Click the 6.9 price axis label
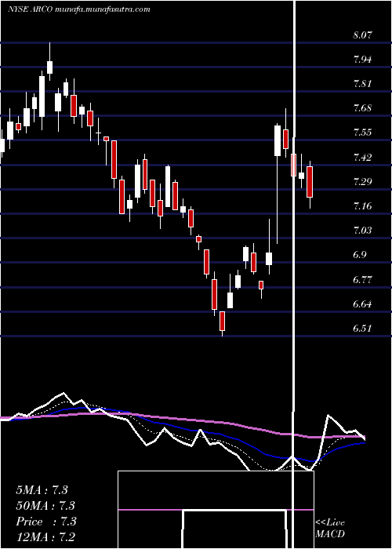The image size is (392, 549). (360, 255)
